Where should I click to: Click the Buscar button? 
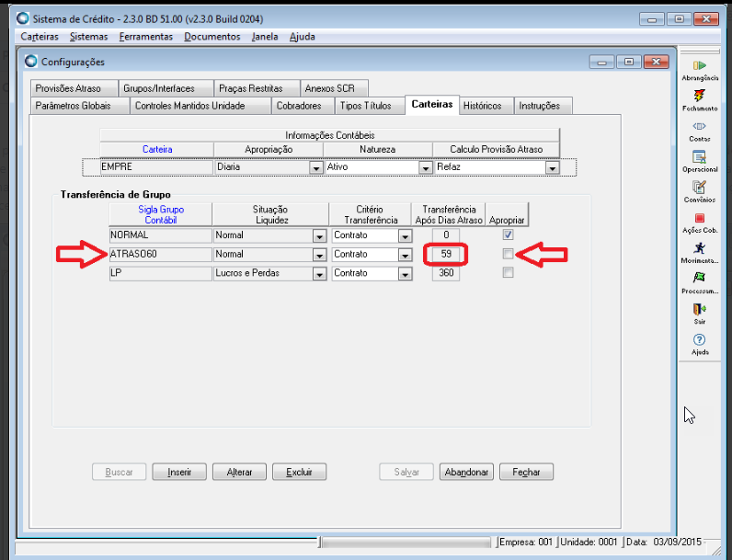[x=119, y=472]
